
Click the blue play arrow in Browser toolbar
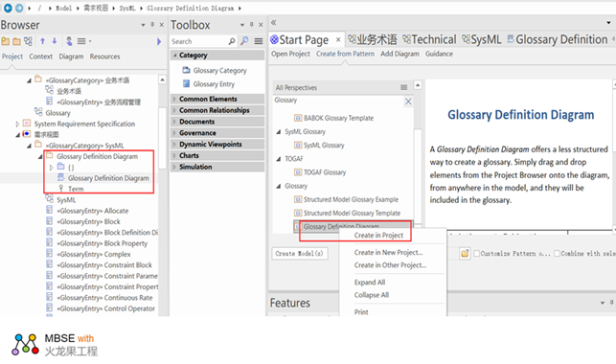tap(159, 41)
